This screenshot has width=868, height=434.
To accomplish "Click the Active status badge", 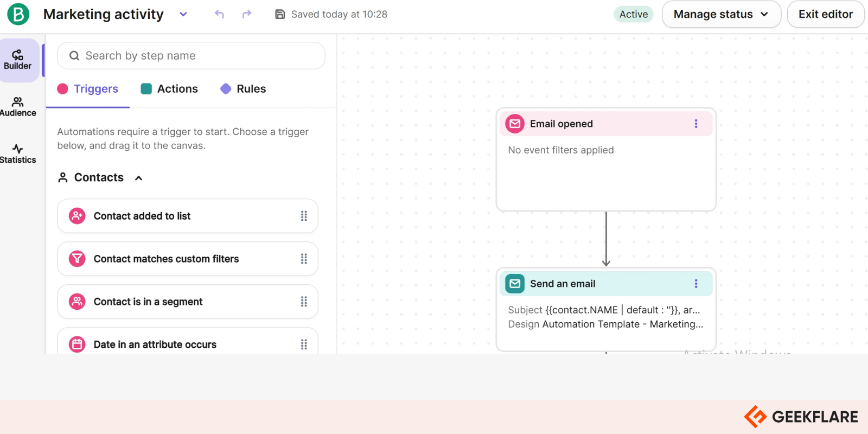I will (634, 14).
